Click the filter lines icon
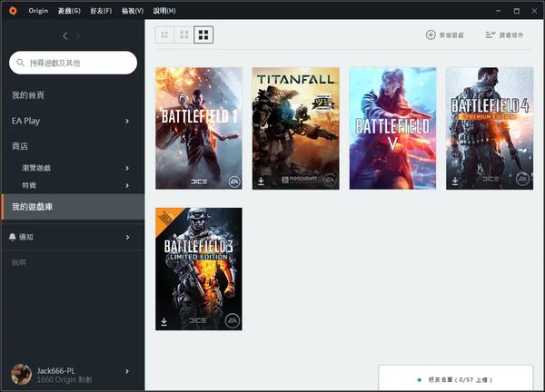Viewport: 545px width, 392px height. tap(490, 34)
